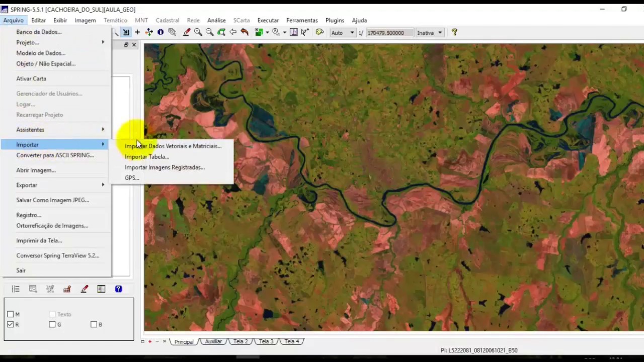Screen dimensions: 644x362
Task: Toggle the M band checkbox
Action: coord(10,314)
